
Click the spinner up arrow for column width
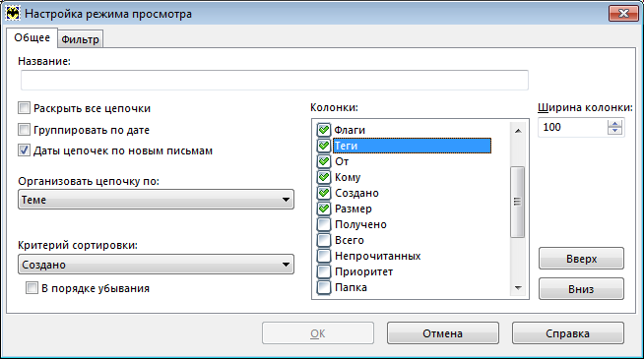[614, 124]
